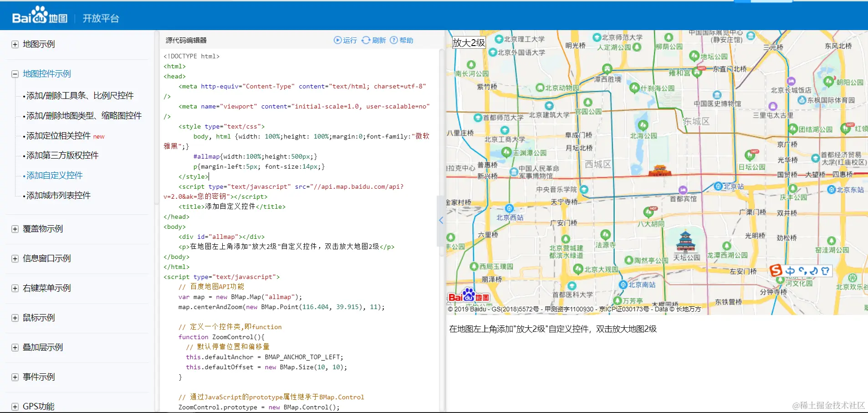Expand the 地图示例 section
The image size is (868, 413).
15,44
